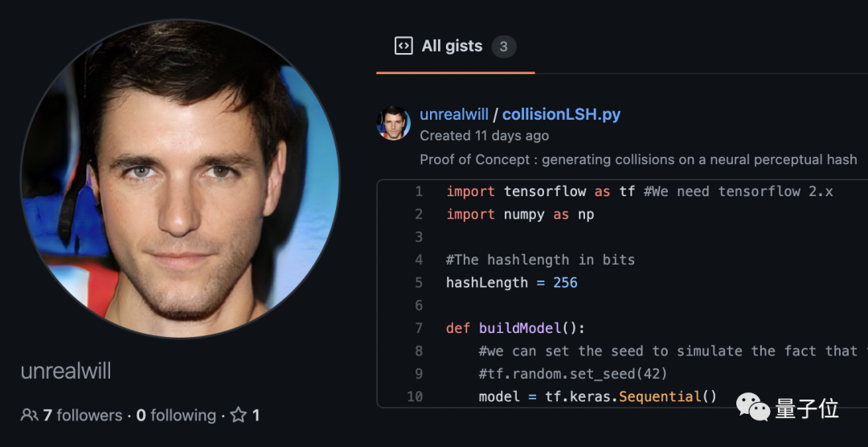Open the large profile avatar picture
Screen dimensions: 868x447
click(180, 178)
